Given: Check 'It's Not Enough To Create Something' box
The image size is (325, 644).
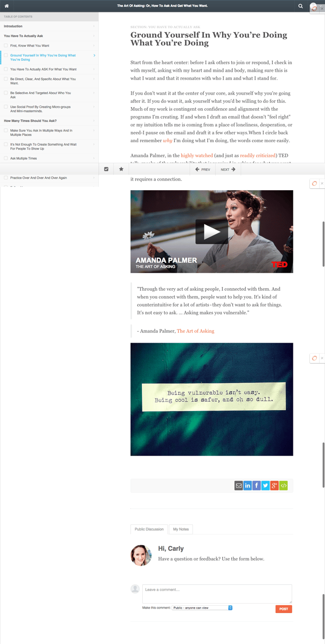Looking at the screenshot, I should 6,144.
